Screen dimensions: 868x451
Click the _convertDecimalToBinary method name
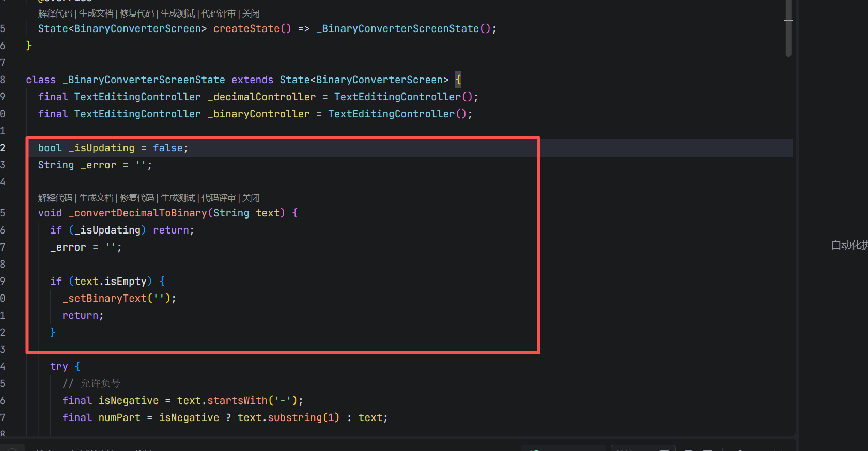pos(137,213)
